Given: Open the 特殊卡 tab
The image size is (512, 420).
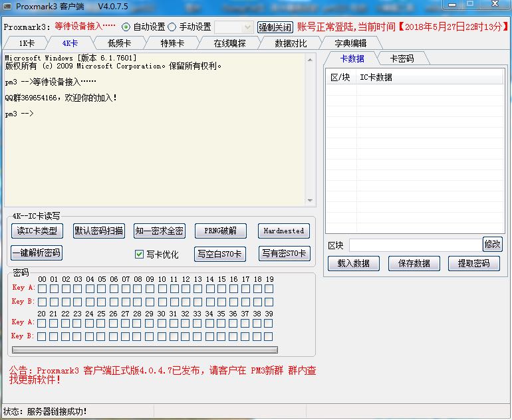Looking at the screenshot, I should [x=172, y=43].
